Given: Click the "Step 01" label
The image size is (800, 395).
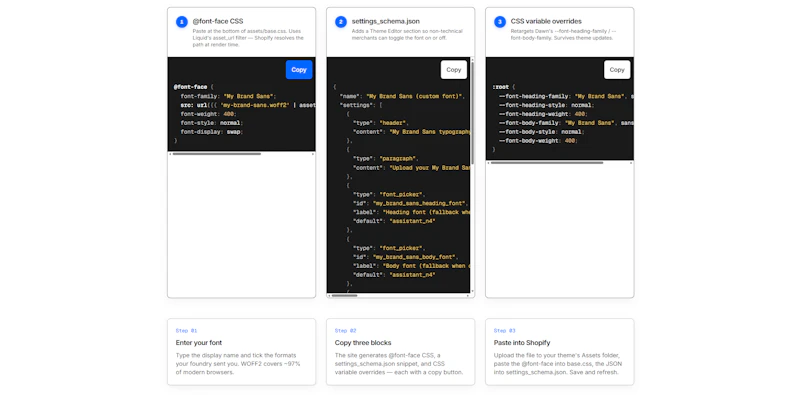Looking at the screenshot, I should [186, 331].
